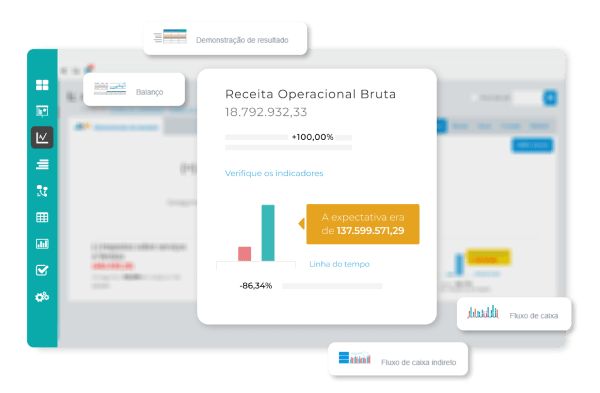Select the Balanço card
Screen dimensions: 600x393
point(134,90)
